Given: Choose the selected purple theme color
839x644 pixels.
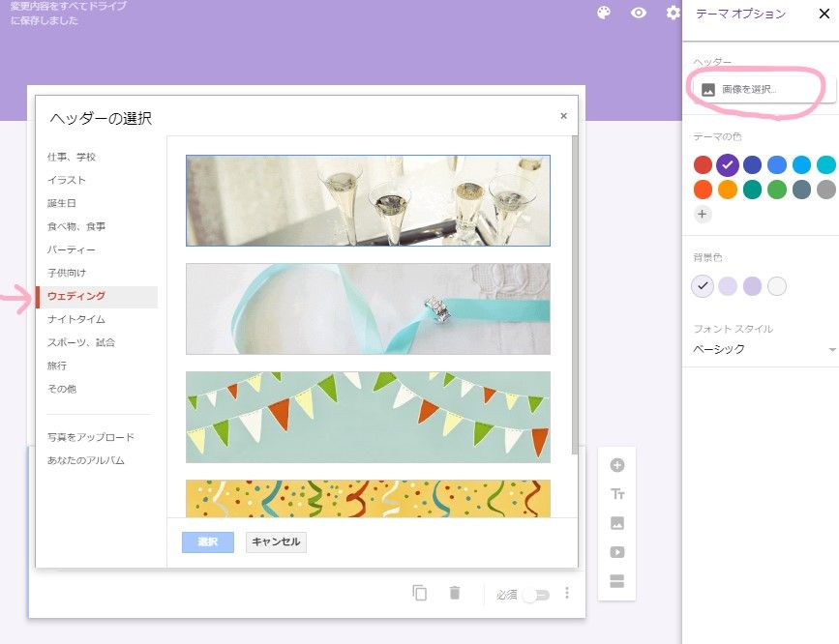Looking at the screenshot, I should click(x=727, y=164).
